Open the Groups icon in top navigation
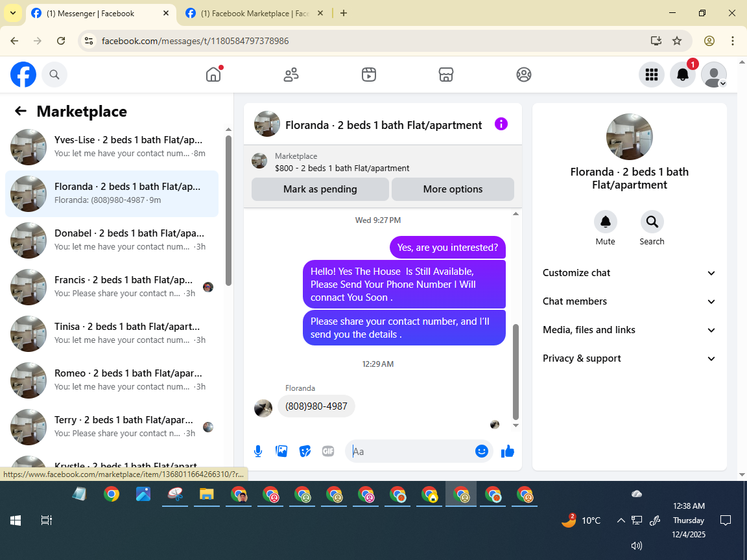This screenshot has height=560, width=747. coord(523,75)
